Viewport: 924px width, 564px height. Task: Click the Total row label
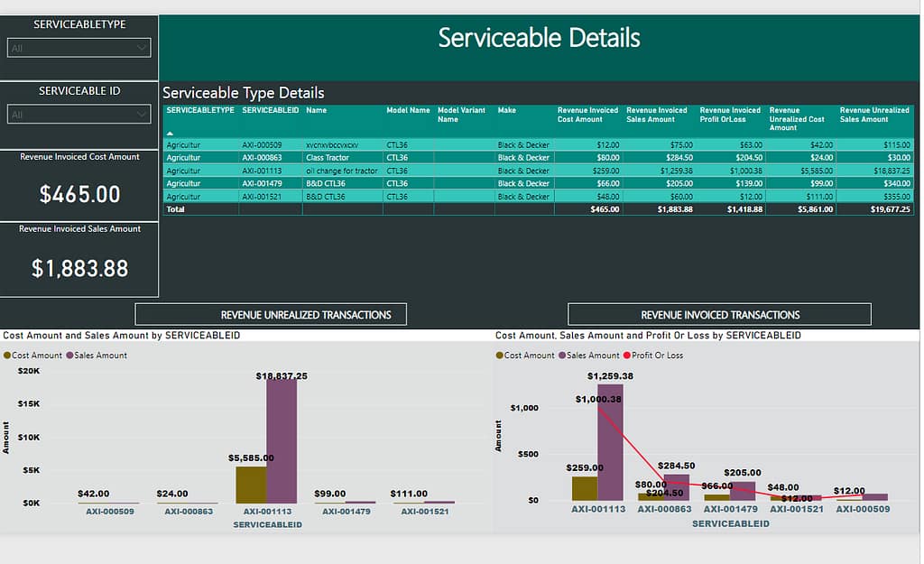coord(175,209)
